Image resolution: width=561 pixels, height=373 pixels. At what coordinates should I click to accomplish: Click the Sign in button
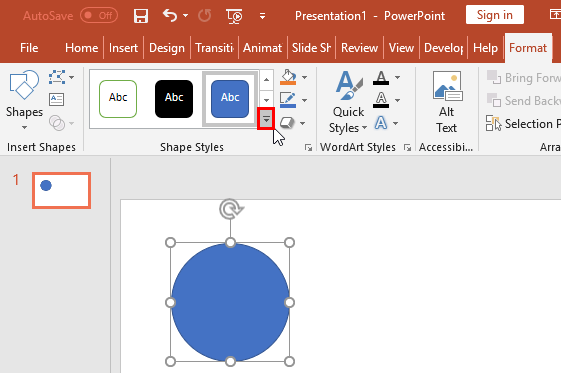495,15
